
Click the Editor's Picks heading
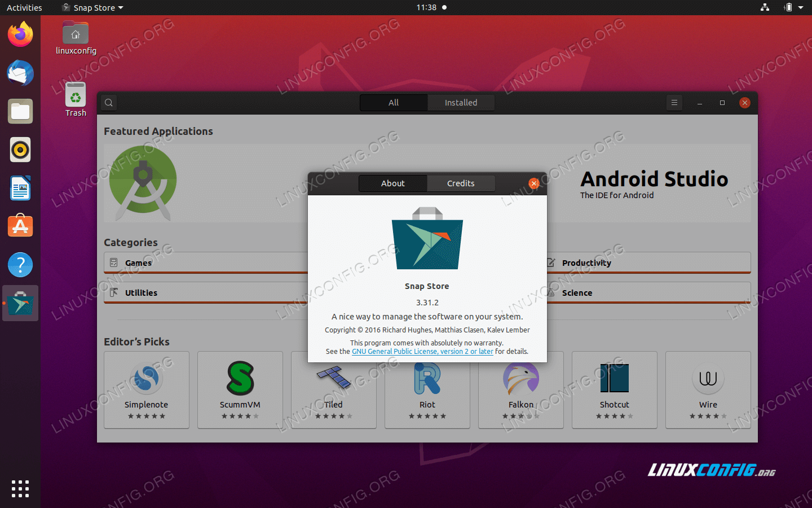tap(136, 342)
